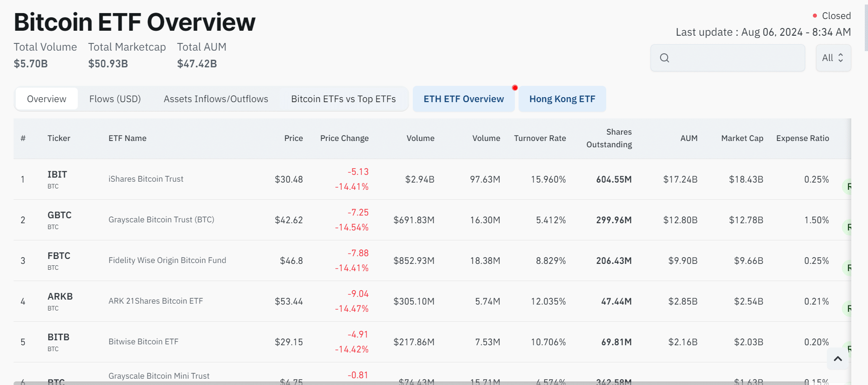The height and width of the screenshot is (385, 868).
Task: Click inside the ETF search field
Action: pos(727,58)
